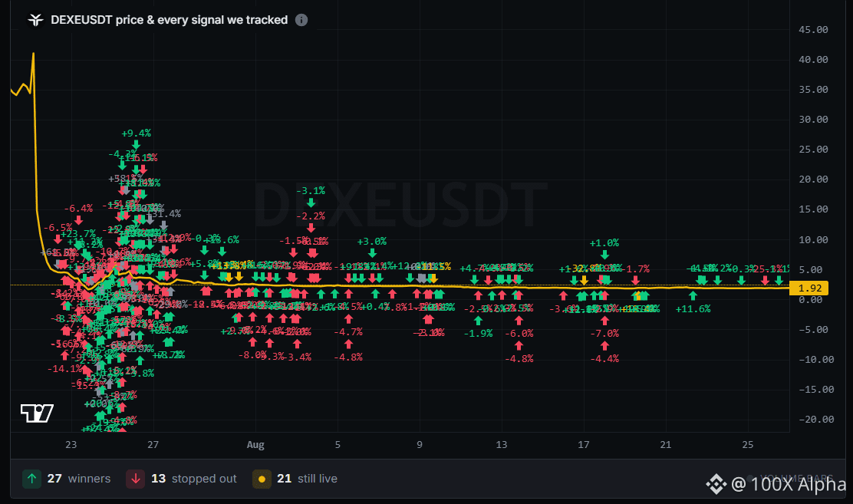Click the info icon beside the chart title
853x504 pixels.
click(301, 20)
